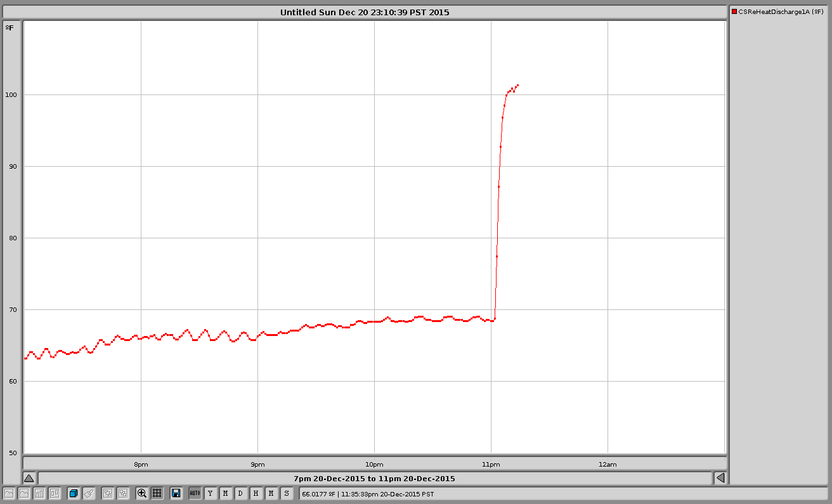Click the paintbrush icon
The height and width of the screenshot is (504, 832).
point(89,493)
